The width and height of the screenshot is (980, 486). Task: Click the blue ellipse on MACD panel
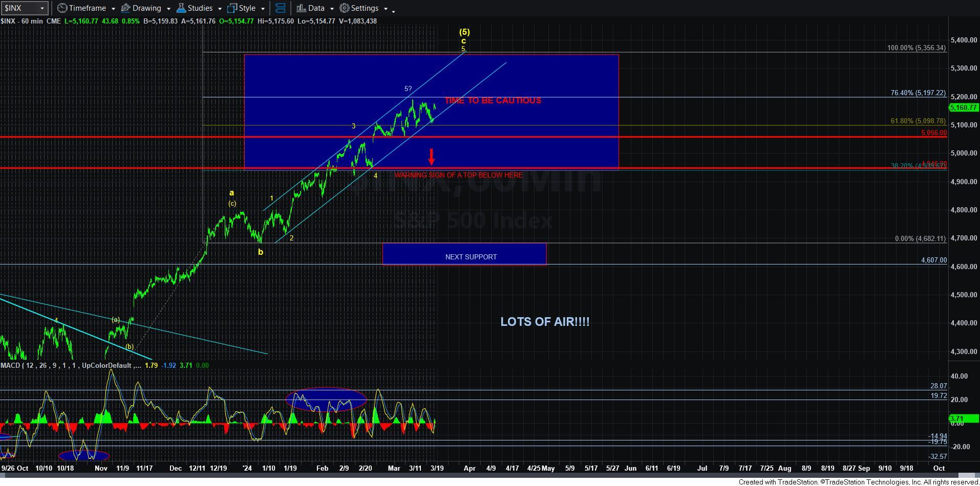326,400
